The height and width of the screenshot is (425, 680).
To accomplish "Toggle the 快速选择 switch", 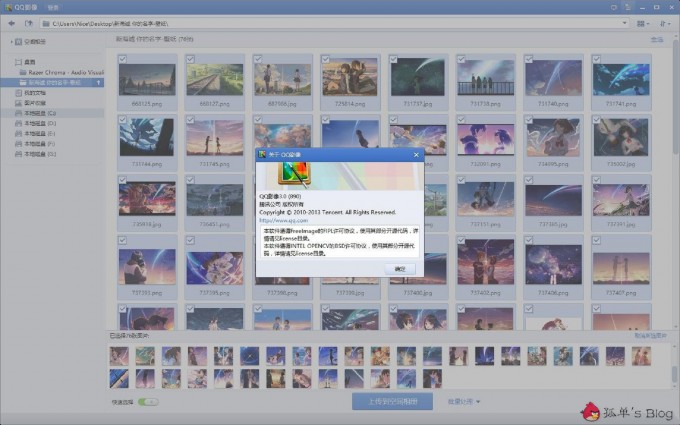I will pyautogui.click(x=148, y=402).
